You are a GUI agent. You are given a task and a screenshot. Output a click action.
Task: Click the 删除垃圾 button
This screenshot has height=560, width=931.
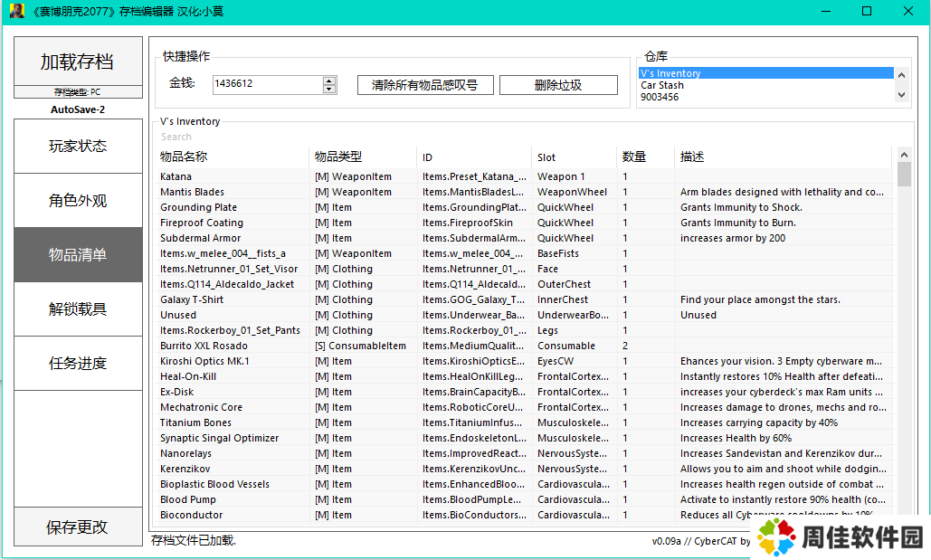coord(558,85)
